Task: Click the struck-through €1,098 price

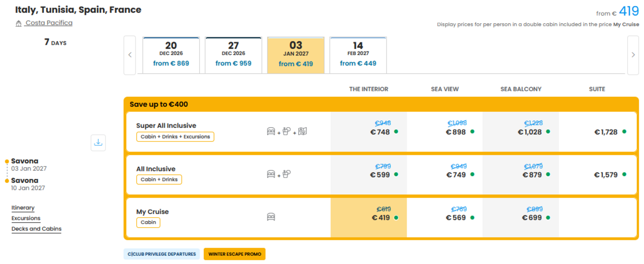Action: tap(457, 123)
